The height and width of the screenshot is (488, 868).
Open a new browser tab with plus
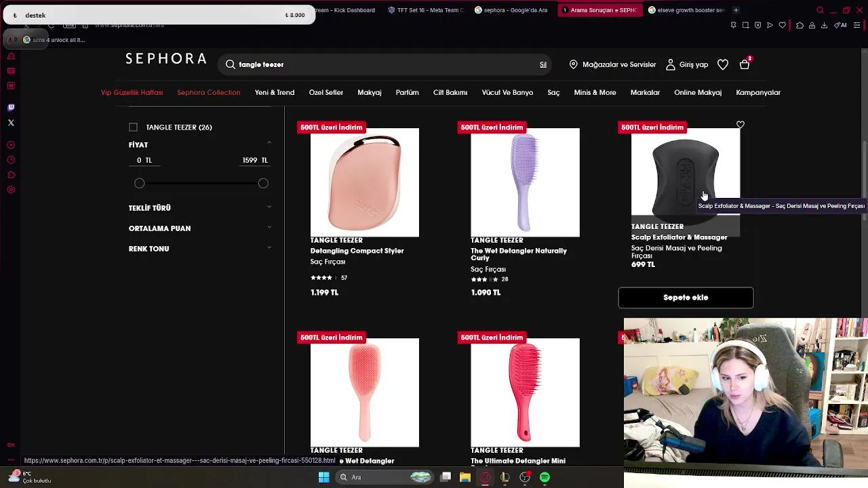tap(736, 10)
